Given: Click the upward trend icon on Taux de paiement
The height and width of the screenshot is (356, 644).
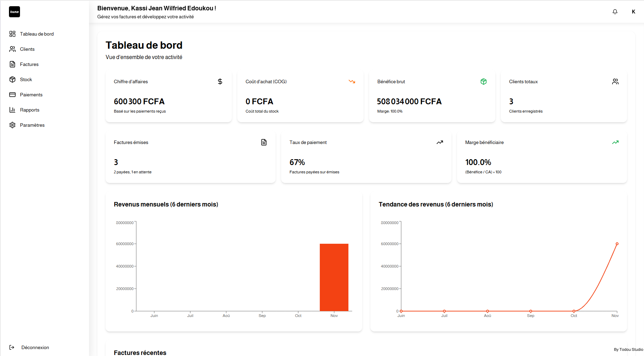Looking at the screenshot, I should click(440, 142).
